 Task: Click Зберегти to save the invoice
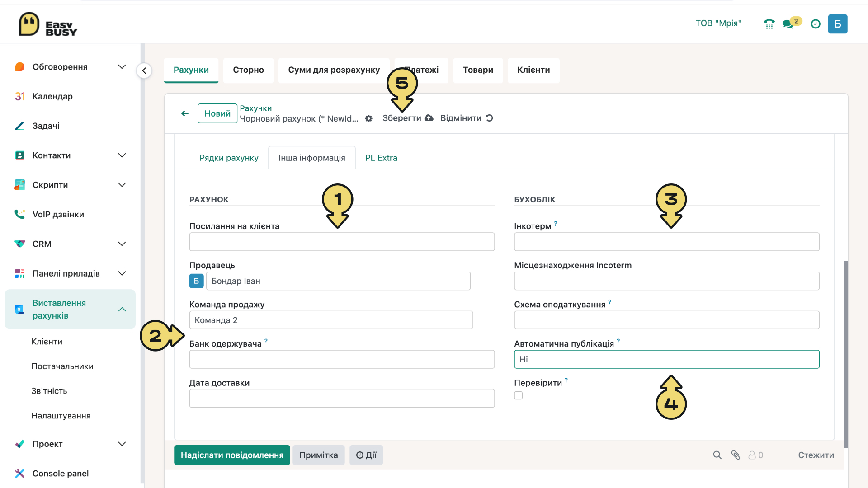pos(408,118)
